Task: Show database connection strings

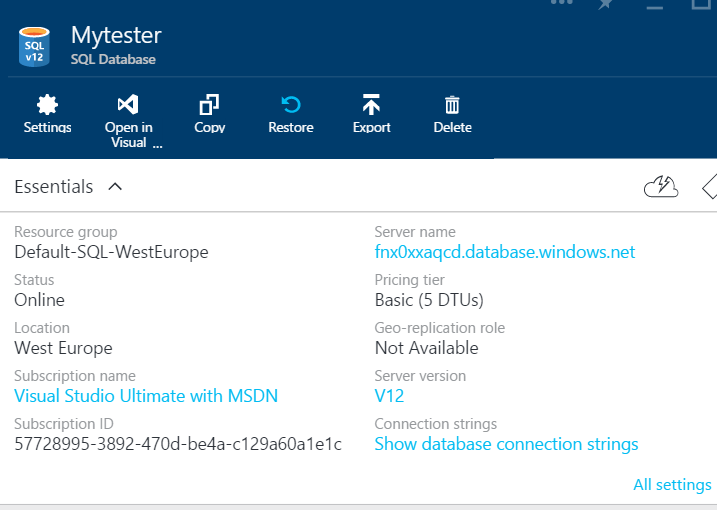Action: (x=506, y=444)
